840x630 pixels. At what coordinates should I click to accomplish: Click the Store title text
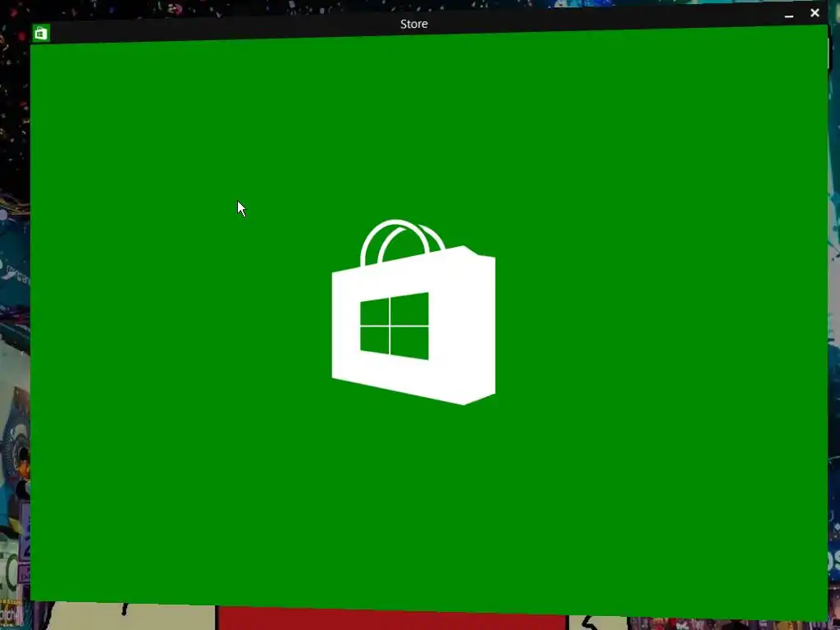(x=413, y=24)
